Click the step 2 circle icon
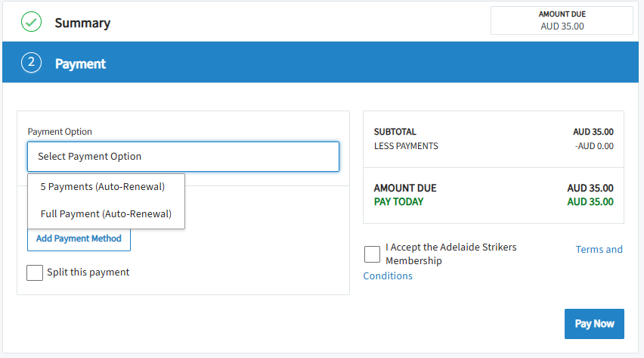The image size is (644, 358). pos(31,63)
